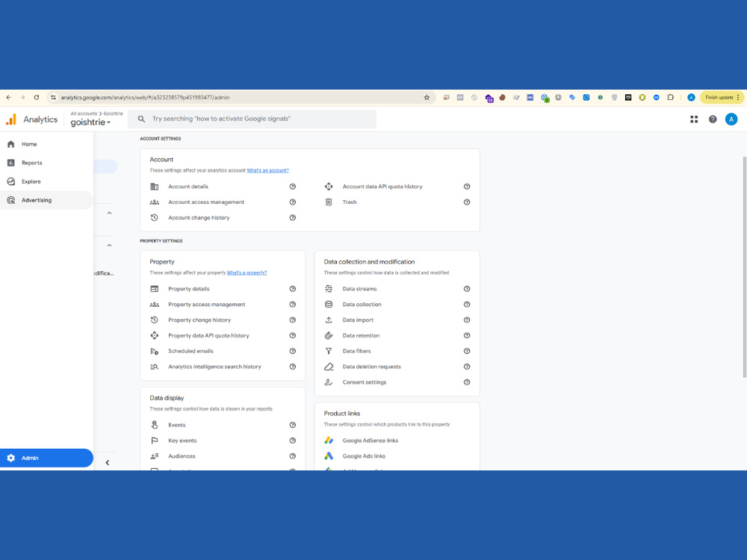Click the Google Ads links icon
This screenshot has height=560, width=747.
[x=329, y=456]
